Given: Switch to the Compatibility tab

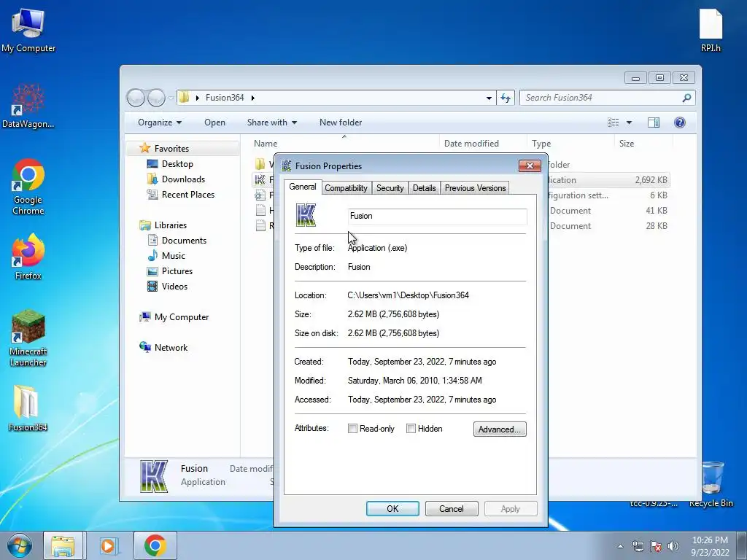Looking at the screenshot, I should (346, 188).
